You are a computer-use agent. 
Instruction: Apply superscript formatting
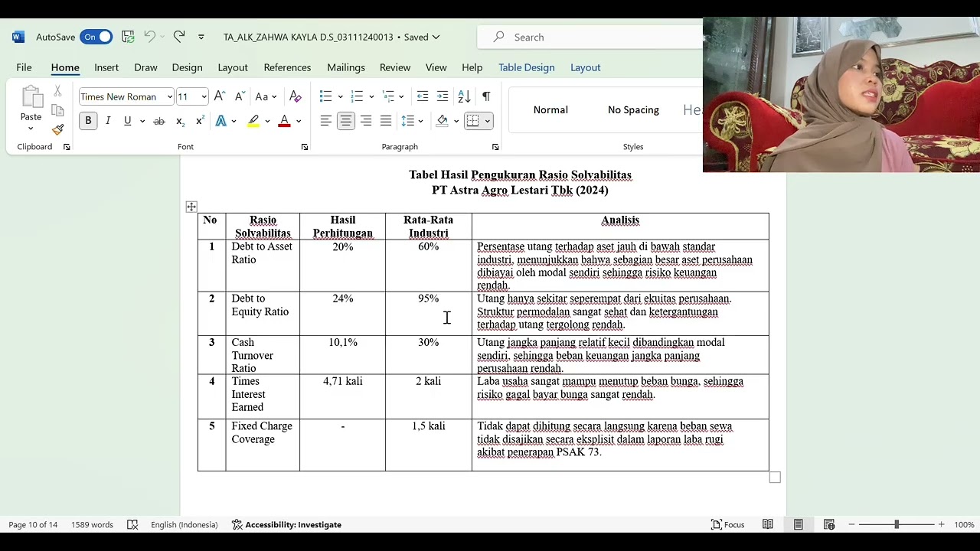200,121
